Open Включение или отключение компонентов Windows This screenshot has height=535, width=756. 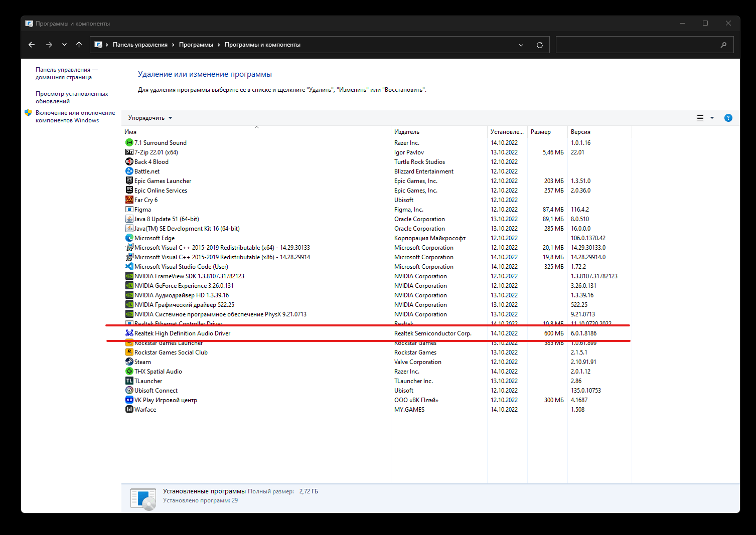(x=75, y=116)
